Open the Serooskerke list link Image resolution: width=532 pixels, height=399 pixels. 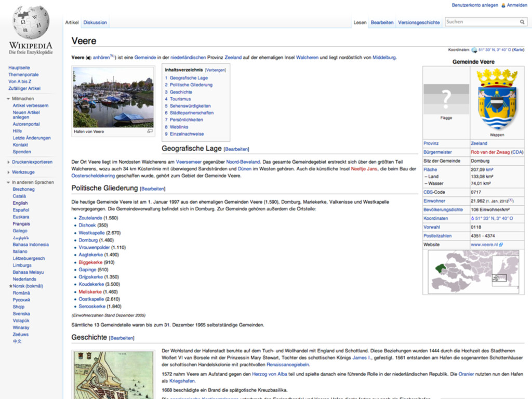[92, 307]
